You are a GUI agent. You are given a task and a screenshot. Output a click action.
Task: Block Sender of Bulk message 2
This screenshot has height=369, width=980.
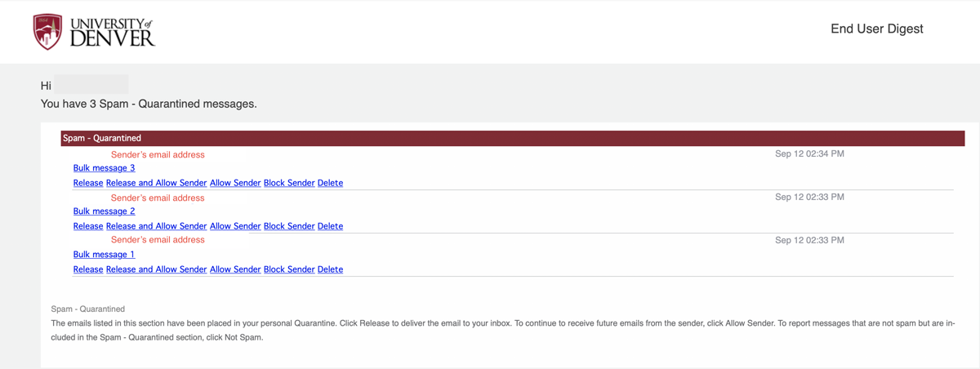click(x=289, y=226)
